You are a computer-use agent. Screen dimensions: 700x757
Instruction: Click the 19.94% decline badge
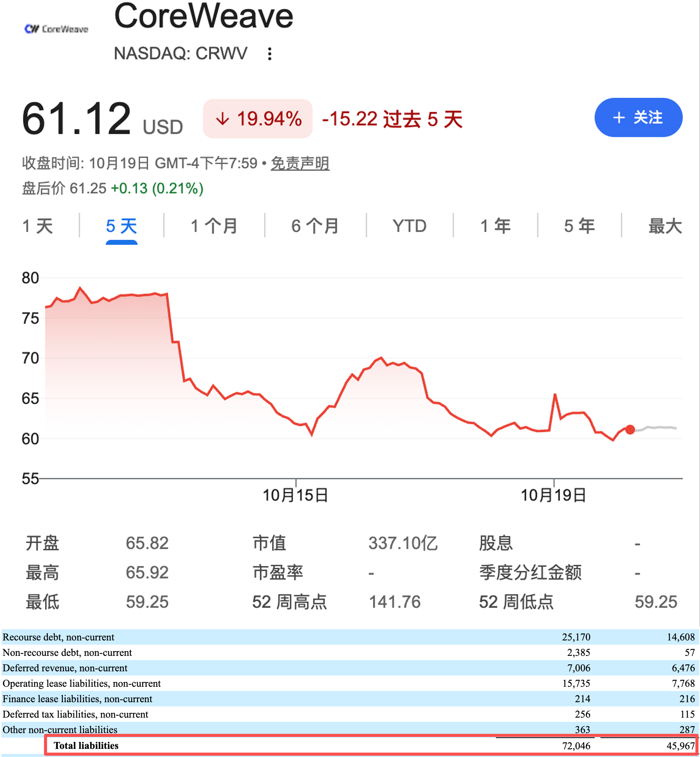tap(258, 119)
